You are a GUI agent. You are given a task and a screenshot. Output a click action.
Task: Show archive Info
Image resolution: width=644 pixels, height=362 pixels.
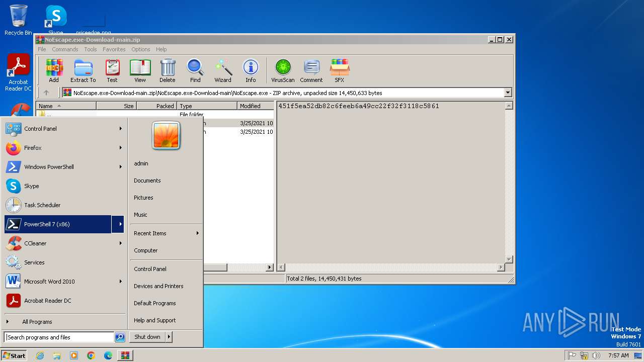(x=251, y=70)
